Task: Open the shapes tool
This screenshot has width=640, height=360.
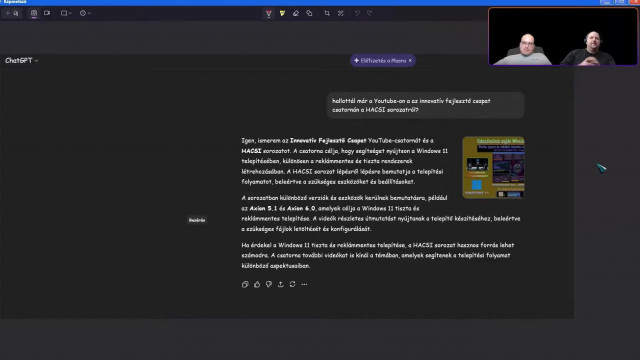Action: (x=309, y=13)
